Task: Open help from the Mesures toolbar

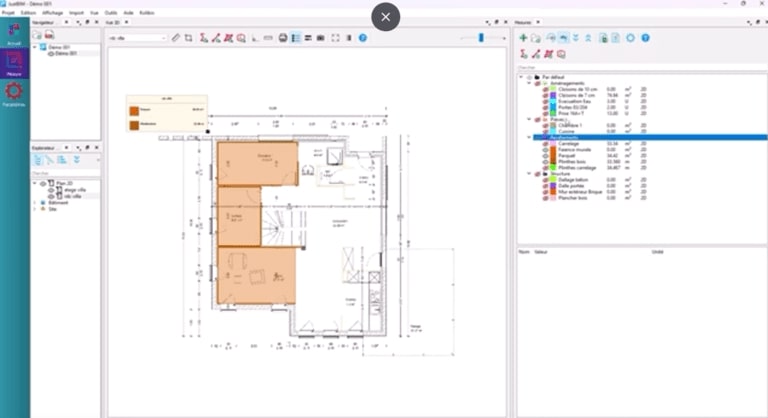Action: coord(646,38)
